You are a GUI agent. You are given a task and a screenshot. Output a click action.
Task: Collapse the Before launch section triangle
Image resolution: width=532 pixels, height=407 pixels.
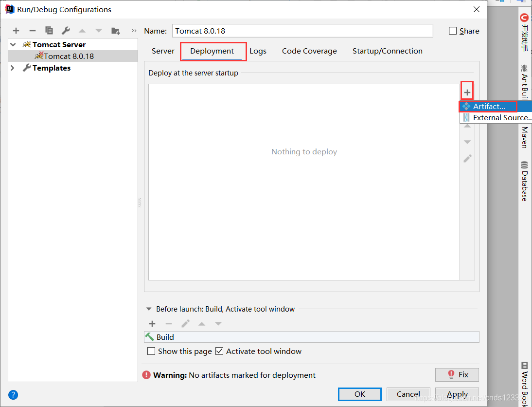[x=149, y=309]
